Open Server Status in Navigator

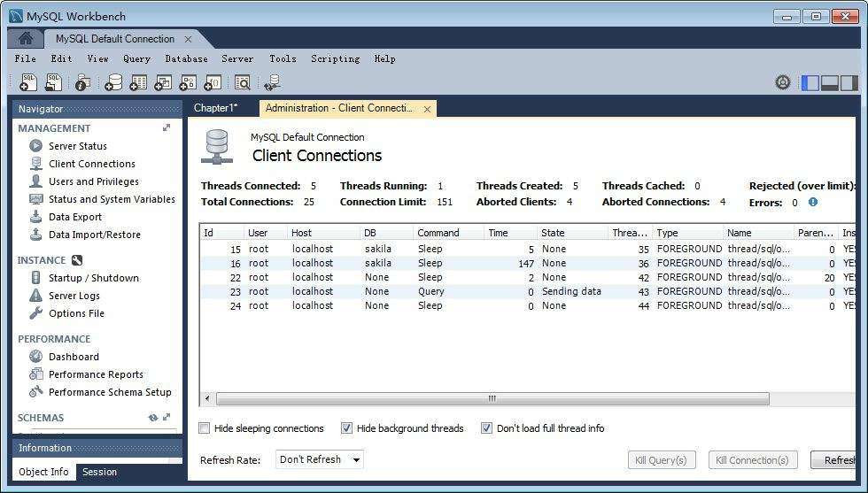[78, 146]
